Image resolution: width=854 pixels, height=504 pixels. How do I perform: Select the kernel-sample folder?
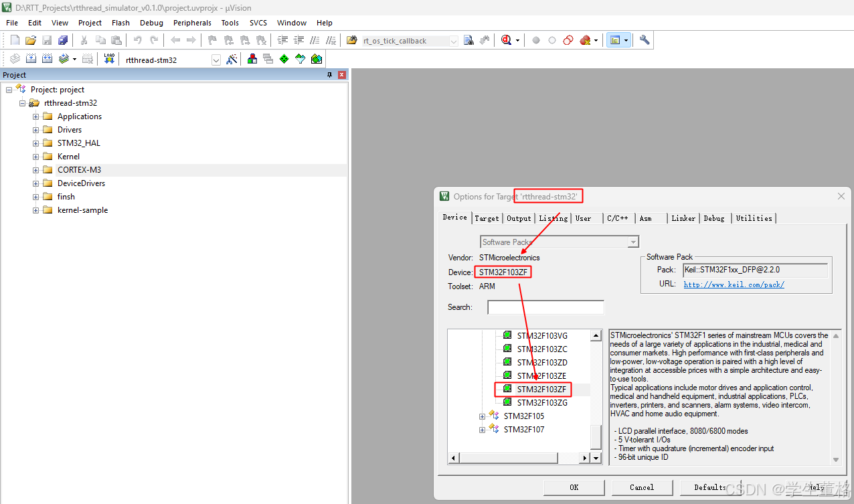(82, 210)
